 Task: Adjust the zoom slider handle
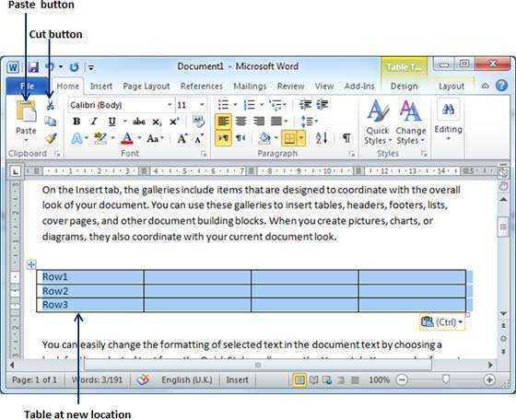click(446, 379)
